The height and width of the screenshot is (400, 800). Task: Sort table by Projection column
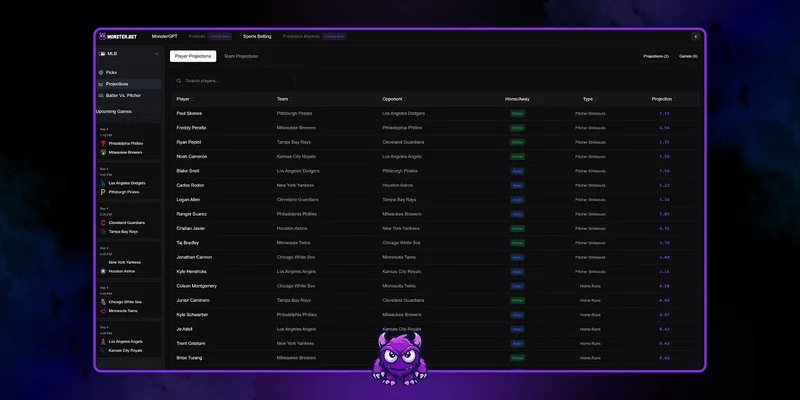(x=663, y=99)
